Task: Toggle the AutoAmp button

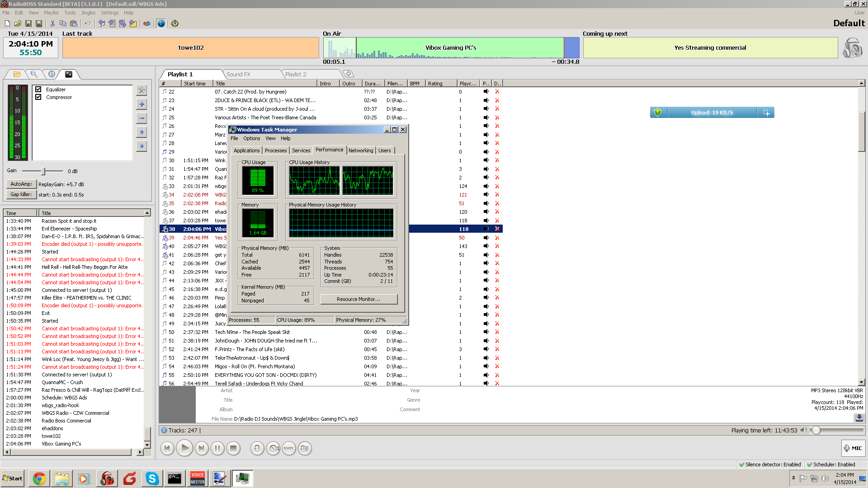Action: click(x=21, y=184)
